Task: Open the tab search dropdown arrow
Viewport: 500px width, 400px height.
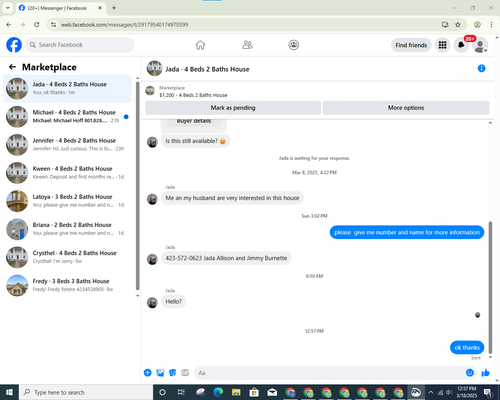Action: point(7,8)
